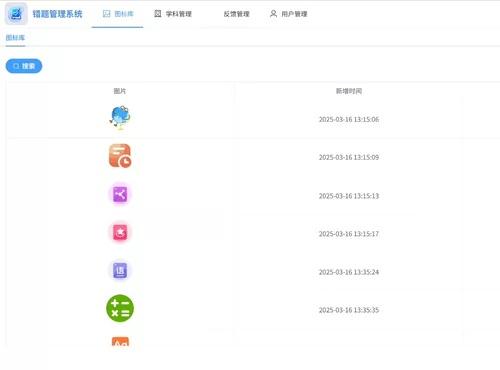Viewport: 500px width, 370px height.
Task: Open the 反馈管理 menu
Action: (x=236, y=14)
